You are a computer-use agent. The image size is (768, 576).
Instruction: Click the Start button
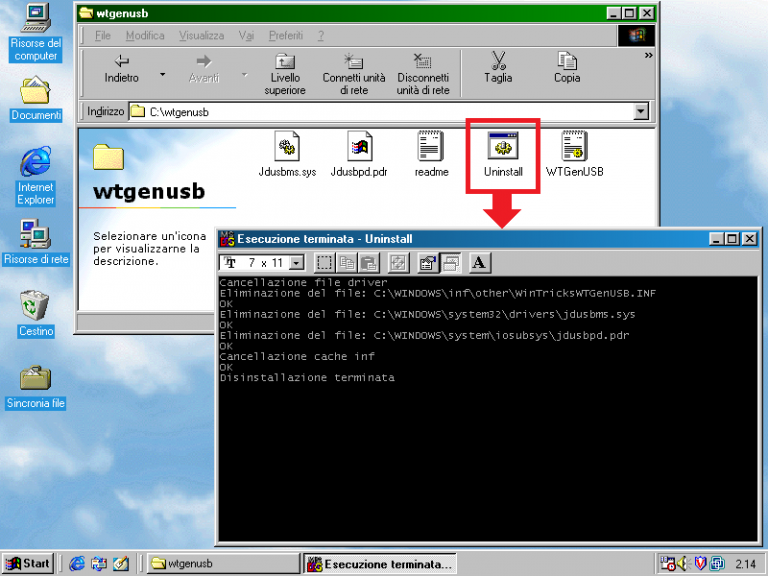(x=28, y=564)
